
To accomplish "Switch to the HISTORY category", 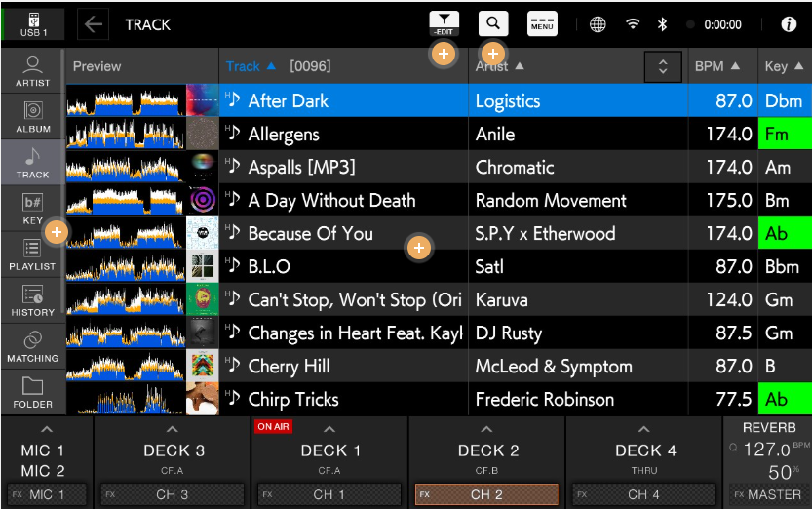I will [32, 300].
